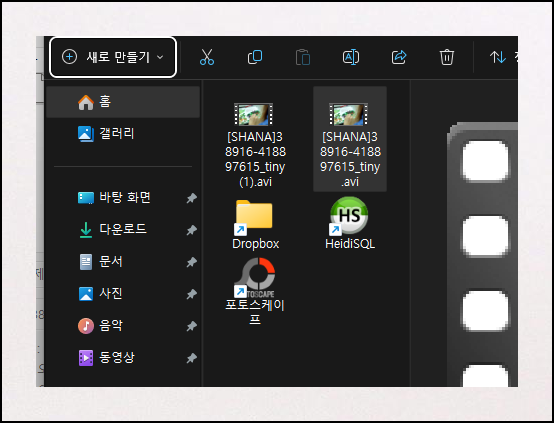Open 사진 quick access folder
The width and height of the screenshot is (554, 423).
point(123,293)
